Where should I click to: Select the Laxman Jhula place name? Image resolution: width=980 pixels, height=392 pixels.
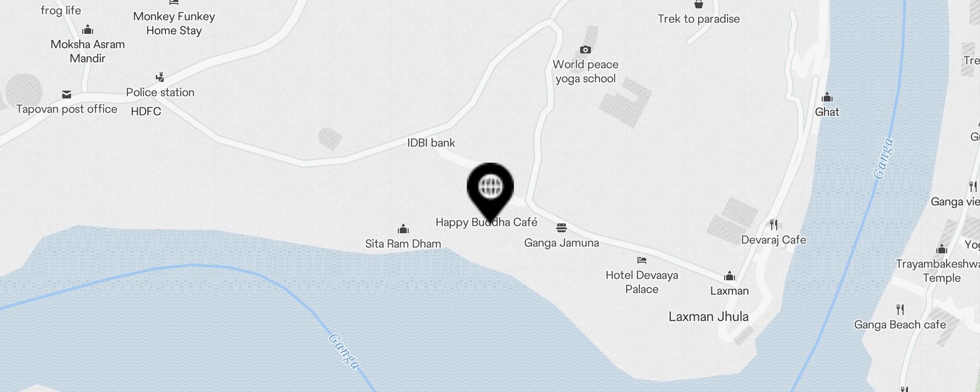[709, 317]
